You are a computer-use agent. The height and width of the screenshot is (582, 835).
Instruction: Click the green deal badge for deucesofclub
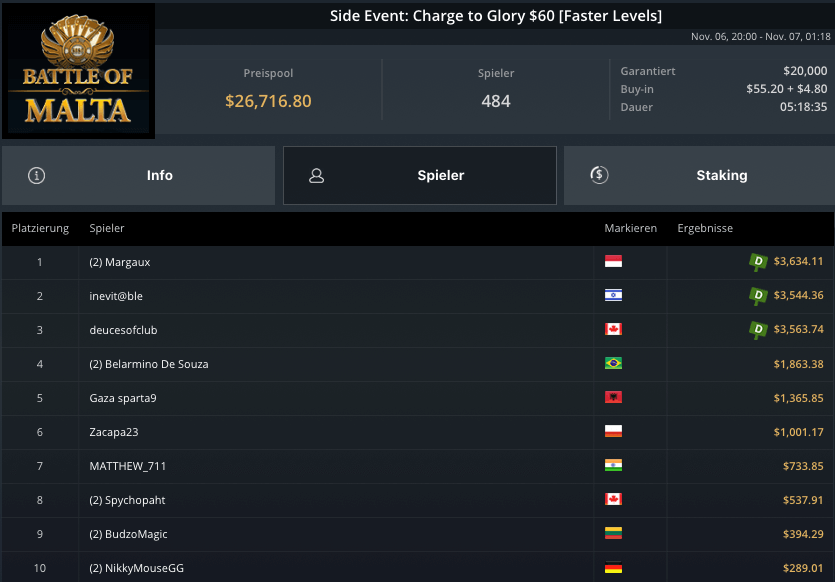[x=758, y=330]
